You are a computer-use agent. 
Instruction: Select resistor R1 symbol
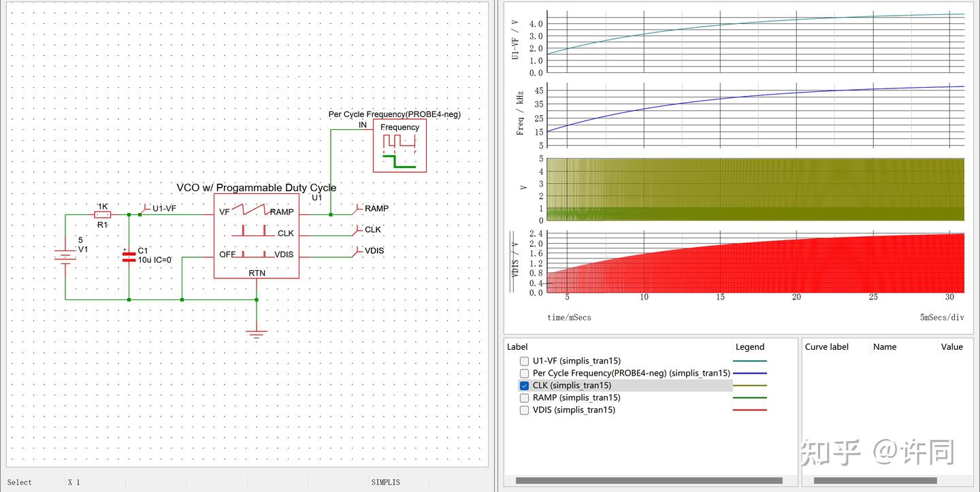click(103, 214)
